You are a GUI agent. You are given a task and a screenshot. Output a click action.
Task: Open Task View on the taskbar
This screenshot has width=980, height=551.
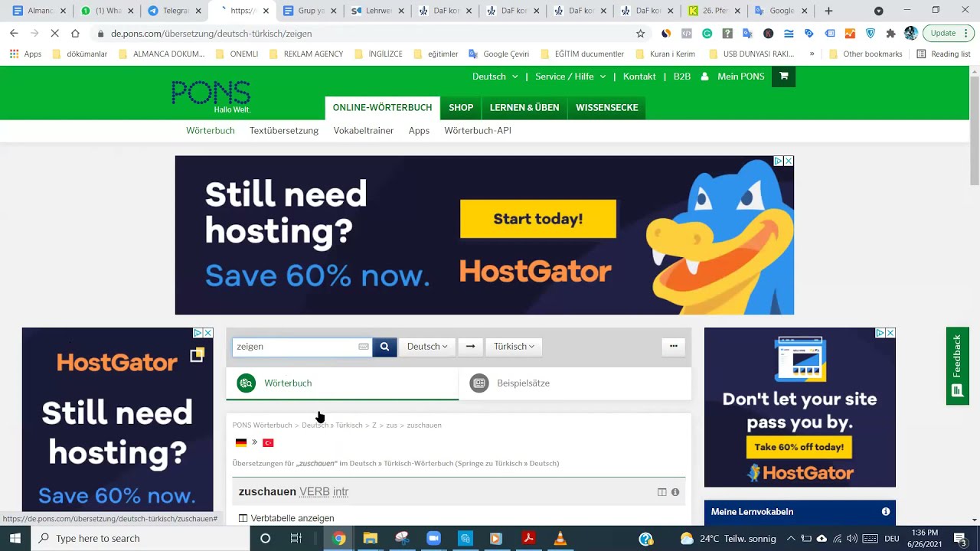pos(296,539)
